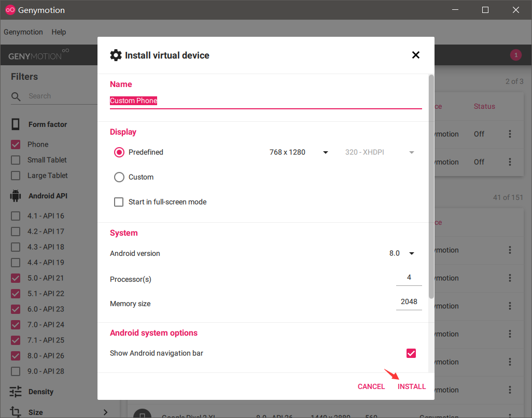This screenshot has width=532, height=418.
Task: Uncheck the 5.0 - API 21 filter
Action: click(x=16, y=278)
